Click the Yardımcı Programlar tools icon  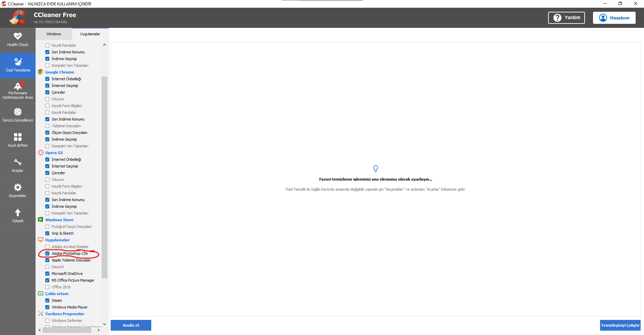41,314
